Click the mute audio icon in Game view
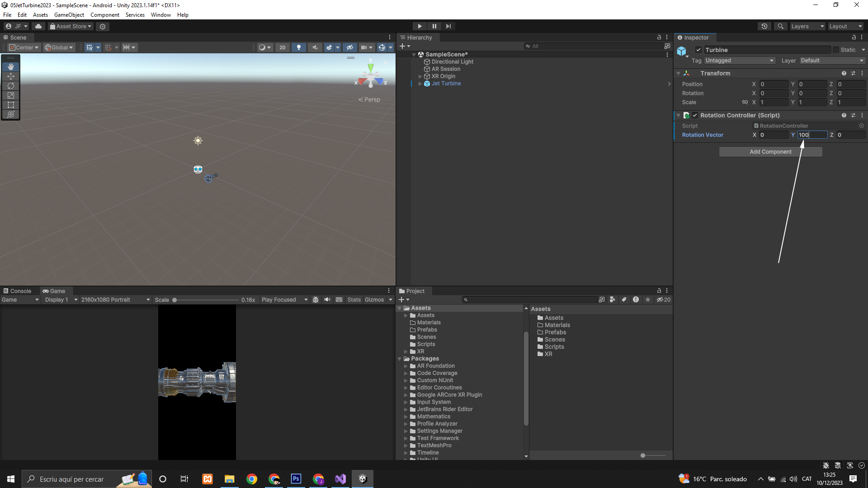The height and width of the screenshot is (488, 868). click(327, 300)
